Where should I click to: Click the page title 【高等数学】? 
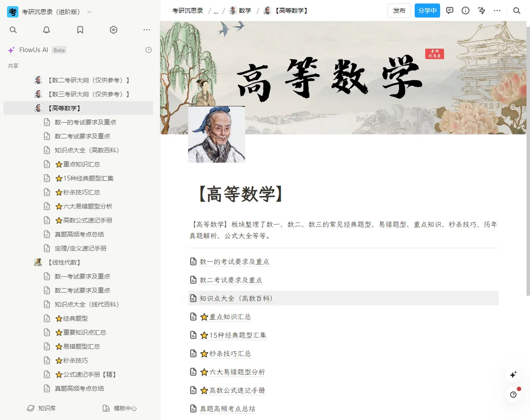click(240, 194)
